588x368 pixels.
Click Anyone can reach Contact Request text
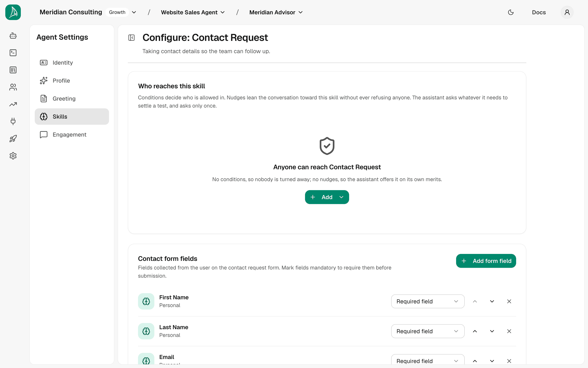pyautogui.click(x=327, y=167)
